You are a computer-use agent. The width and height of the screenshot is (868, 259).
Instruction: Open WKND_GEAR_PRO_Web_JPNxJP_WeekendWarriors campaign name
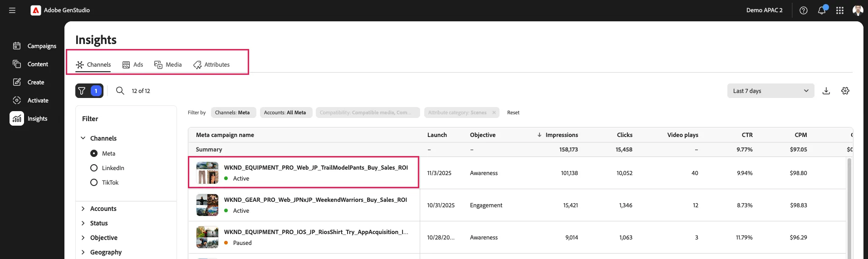315,200
